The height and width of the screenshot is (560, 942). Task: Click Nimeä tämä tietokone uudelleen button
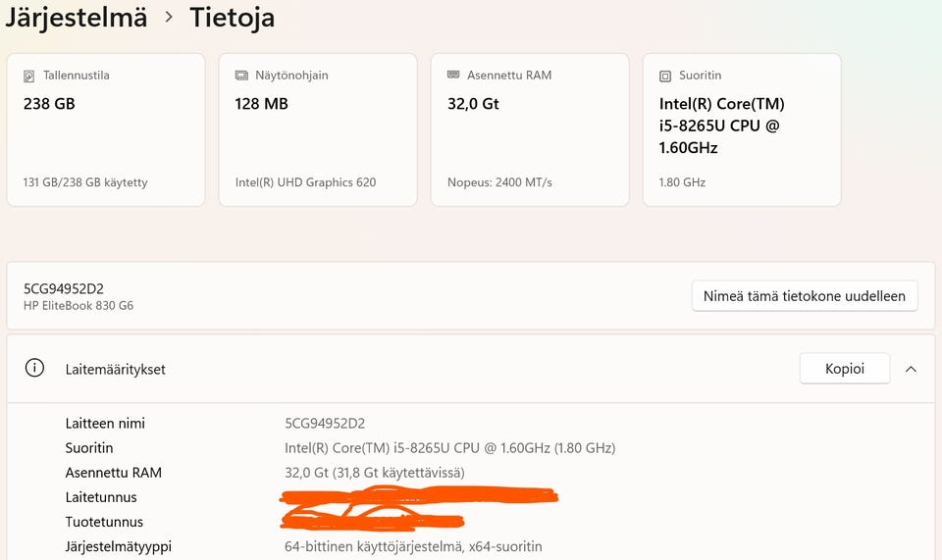pos(804,295)
